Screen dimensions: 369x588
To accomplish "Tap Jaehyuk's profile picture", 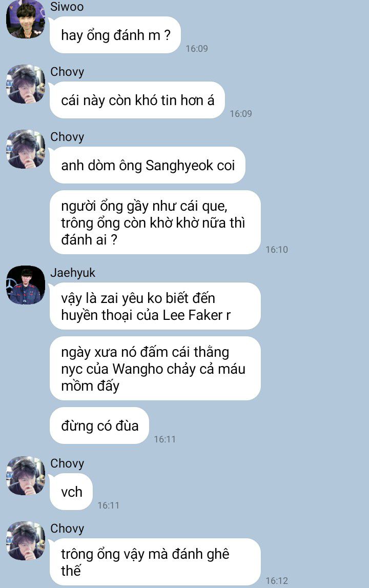I will click(26, 285).
